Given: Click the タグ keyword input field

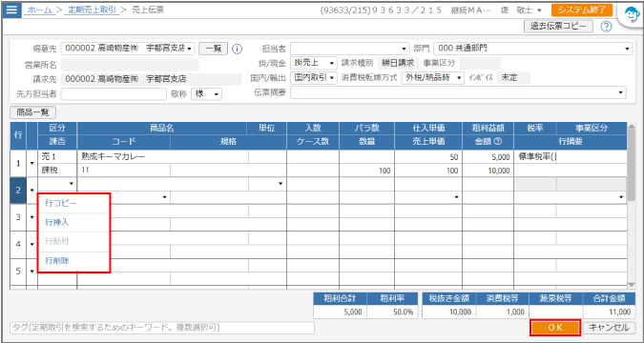Looking at the screenshot, I should click(162, 328).
